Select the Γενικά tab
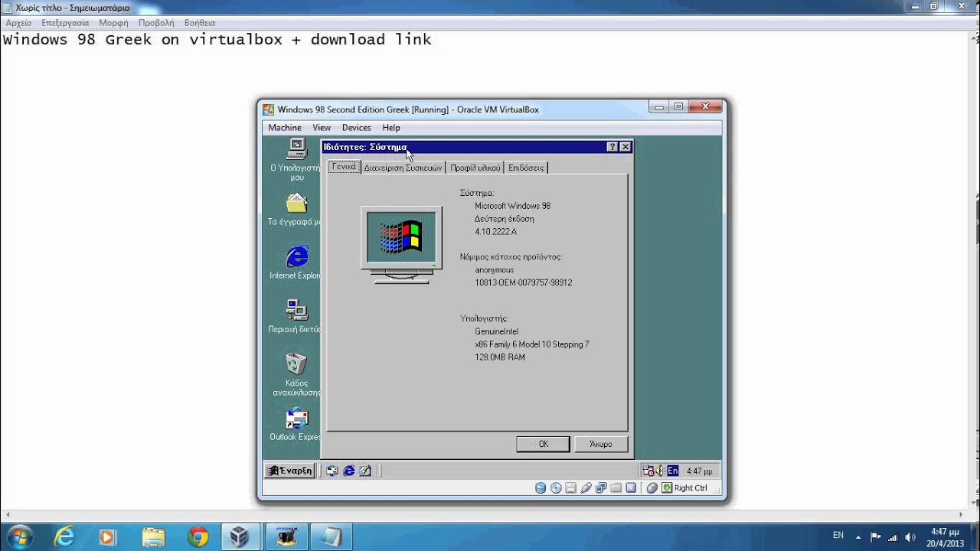 (x=345, y=167)
